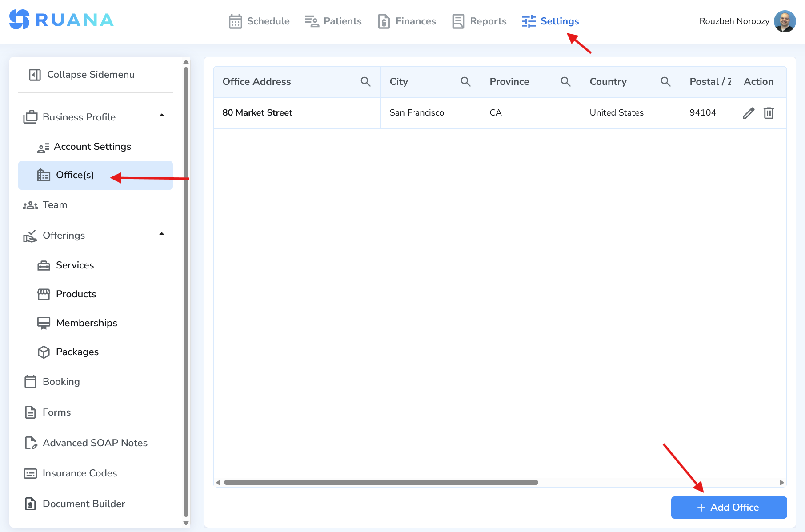Click the Memberships icon in sidebar
805x532 pixels.
tap(43, 323)
